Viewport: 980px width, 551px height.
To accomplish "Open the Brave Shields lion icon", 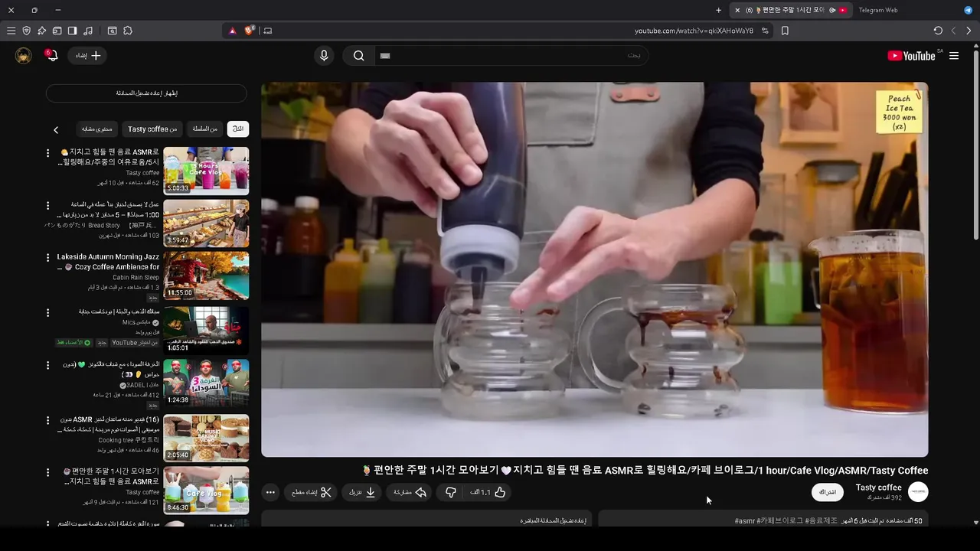I will point(250,31).
